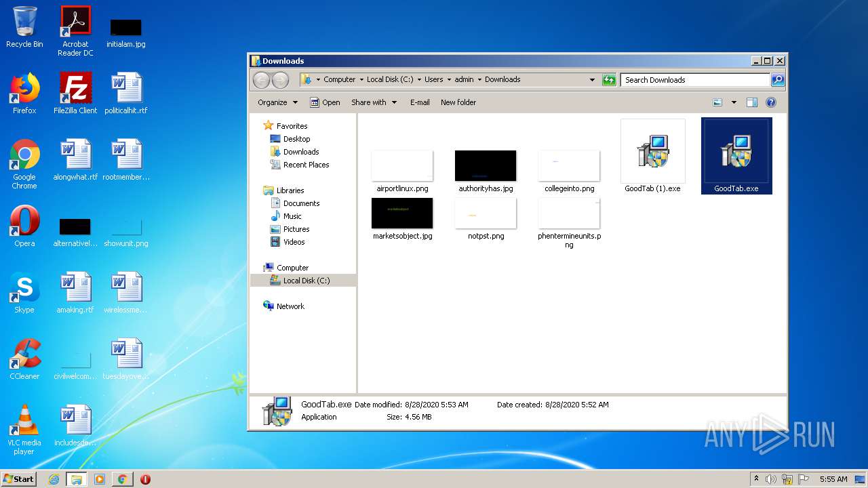Open Internet Explorer from the taskbar

coord(54,479)
